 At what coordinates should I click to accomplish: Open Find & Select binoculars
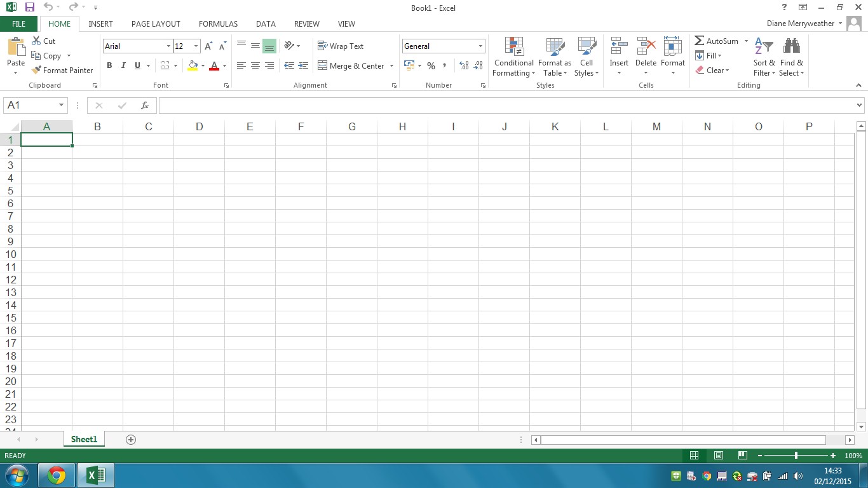792,57
